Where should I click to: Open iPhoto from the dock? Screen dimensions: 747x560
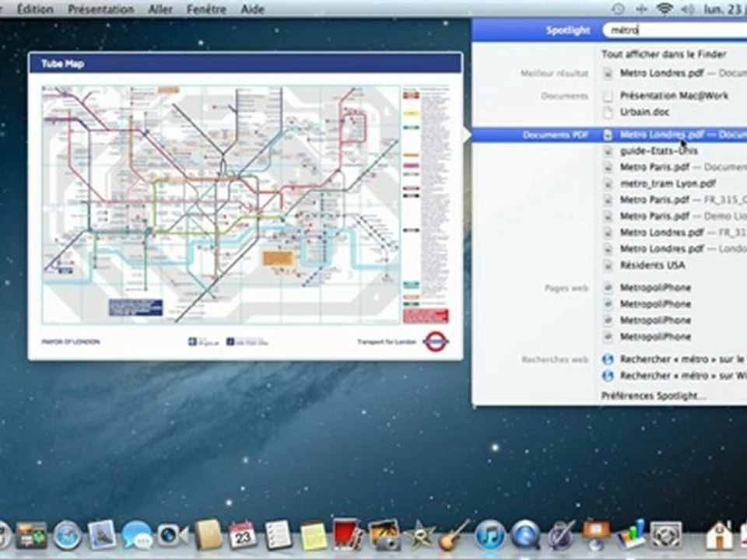(x=384, y=534)
